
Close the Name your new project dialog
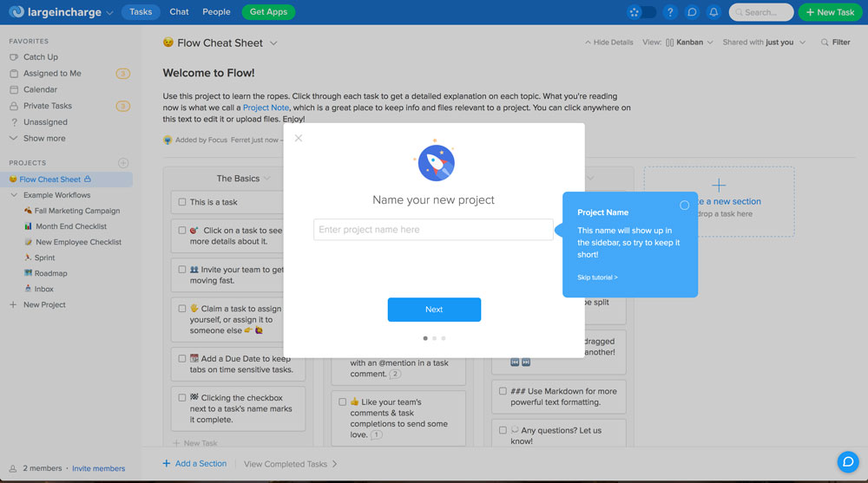299,139
